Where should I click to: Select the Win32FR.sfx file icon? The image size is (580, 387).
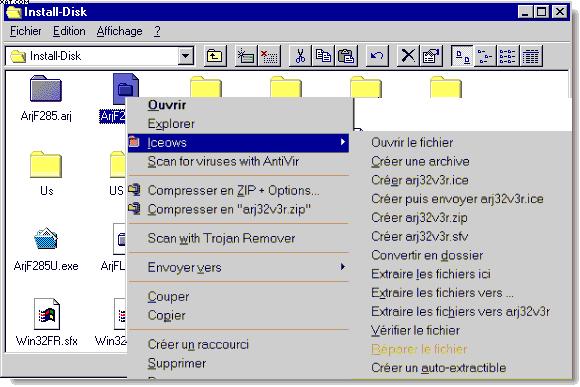(x=47, y=314)
